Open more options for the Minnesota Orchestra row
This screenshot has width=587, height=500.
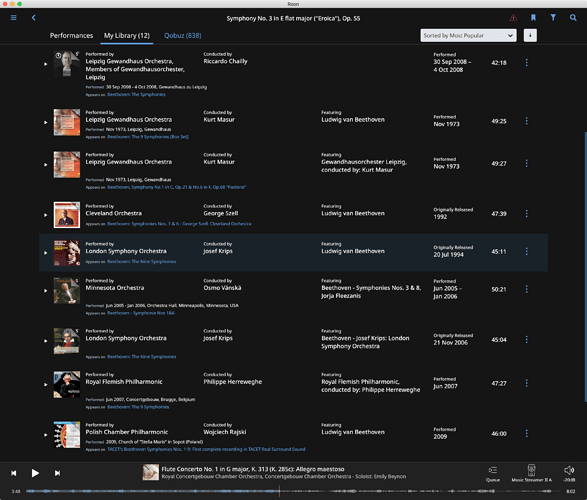(526, 289)
